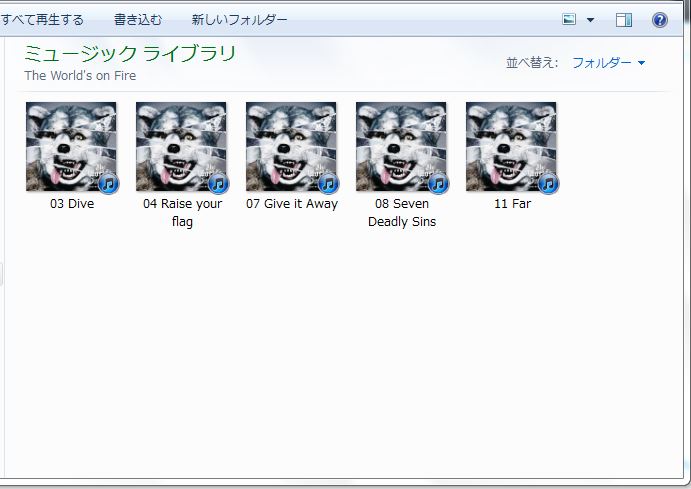Click the file name 08 Seven Deadly Sins
Viewport: 691px width, 489px height.
pos(402,212)
